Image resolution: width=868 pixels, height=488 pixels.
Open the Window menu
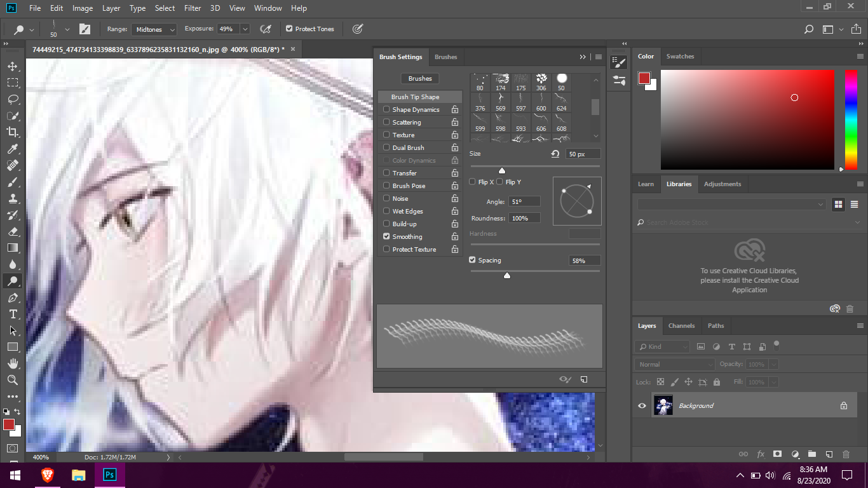[x=268, y=8]
